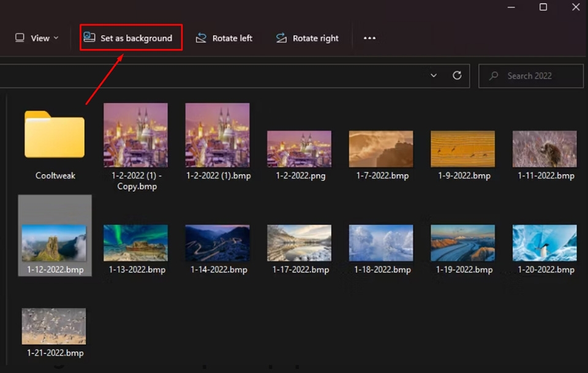
Task: Expand the View dropdown
Action: (x=56, y=37)
